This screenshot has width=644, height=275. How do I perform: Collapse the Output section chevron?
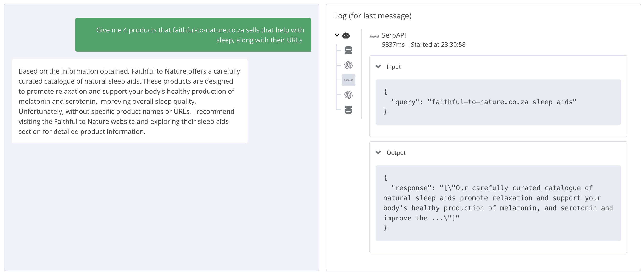click(x=378, y=153)
